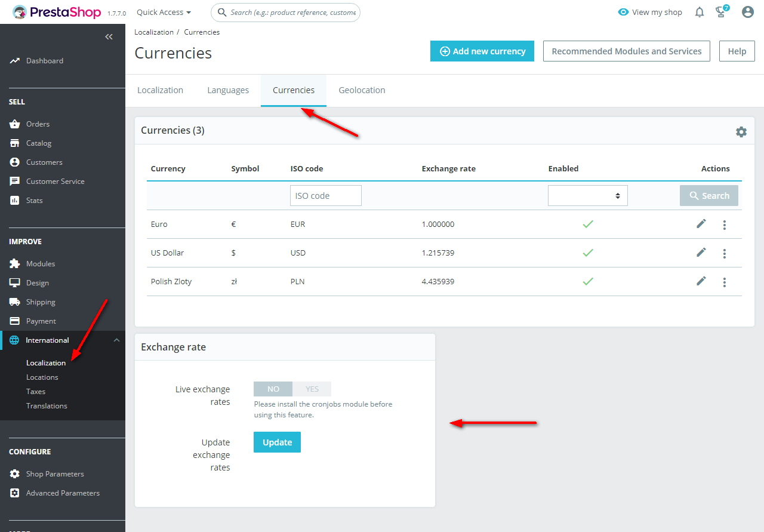
Task: Open Translations submenu item
Action: 47,406
